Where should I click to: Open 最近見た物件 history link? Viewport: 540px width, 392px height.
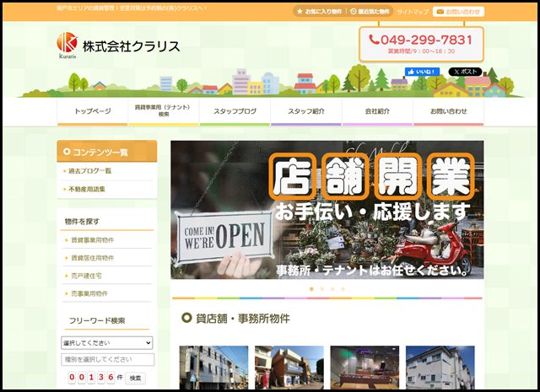point(370,11)
